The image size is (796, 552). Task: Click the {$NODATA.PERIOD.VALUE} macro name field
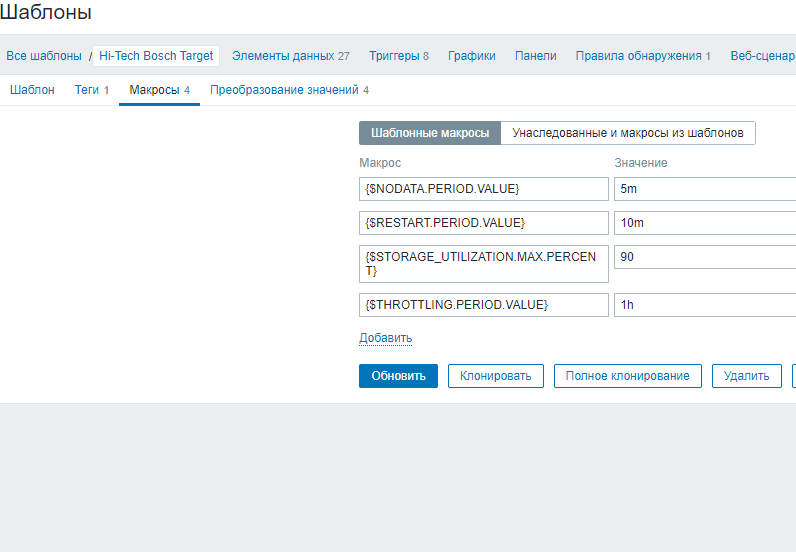pos(483,189)
